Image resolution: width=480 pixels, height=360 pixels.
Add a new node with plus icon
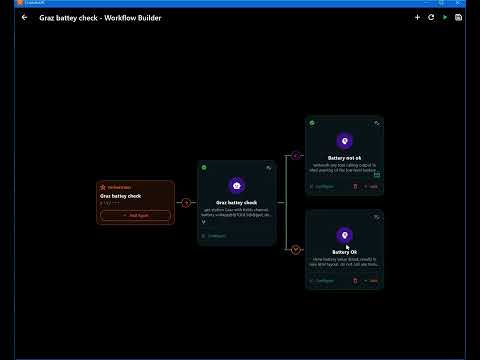(417, 17)
